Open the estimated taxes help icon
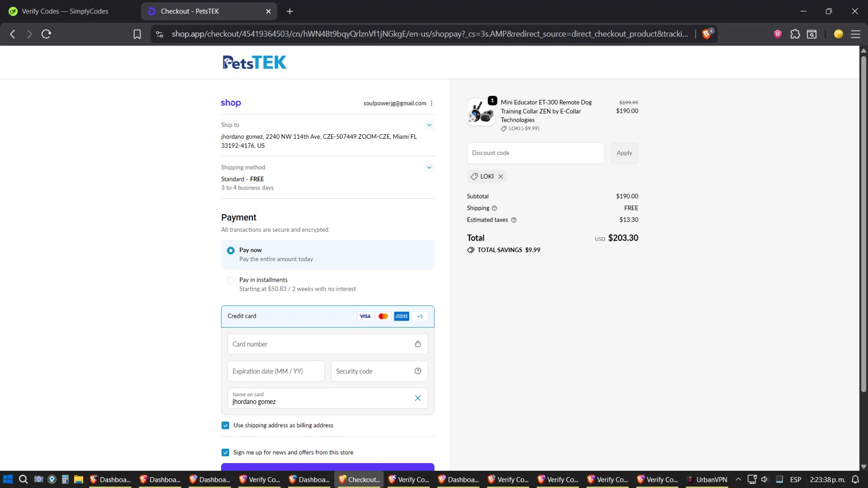 pos(514,220)
